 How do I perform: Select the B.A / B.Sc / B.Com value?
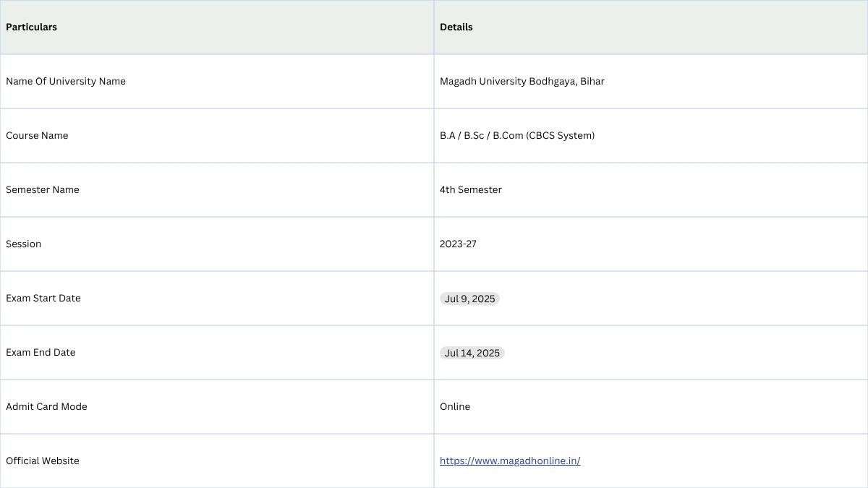(x=517, y=135)
